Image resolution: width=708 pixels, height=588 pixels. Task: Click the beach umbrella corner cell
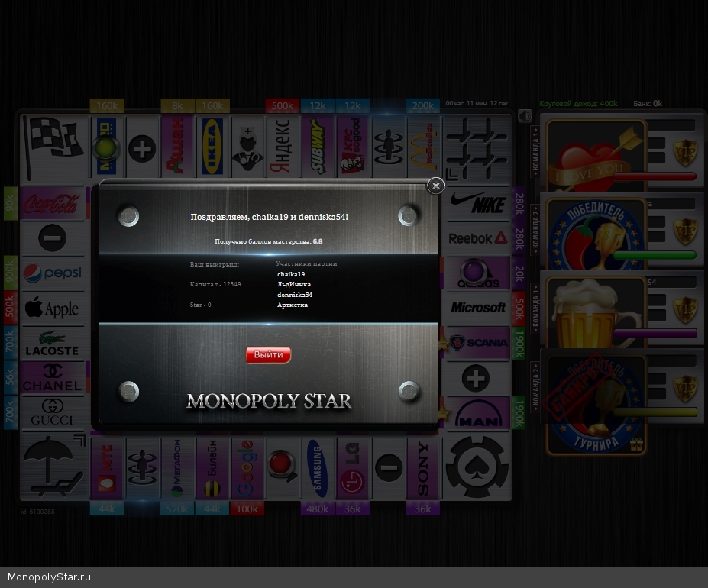tap(53, 467)
